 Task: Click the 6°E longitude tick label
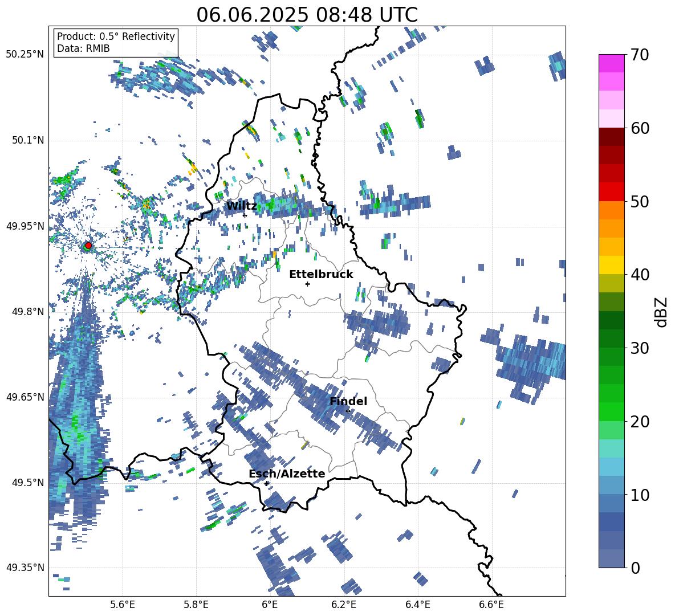pos(270,605)
